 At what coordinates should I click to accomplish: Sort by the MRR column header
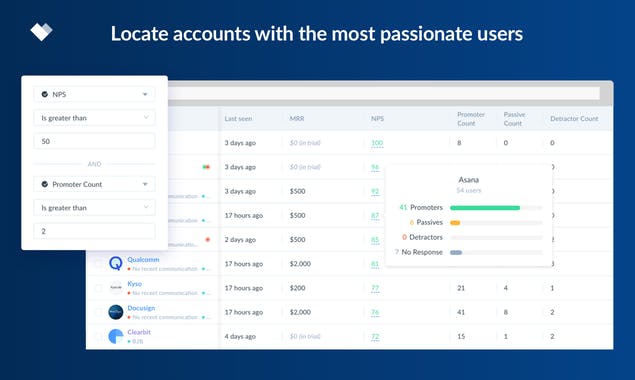click(297, 119)
